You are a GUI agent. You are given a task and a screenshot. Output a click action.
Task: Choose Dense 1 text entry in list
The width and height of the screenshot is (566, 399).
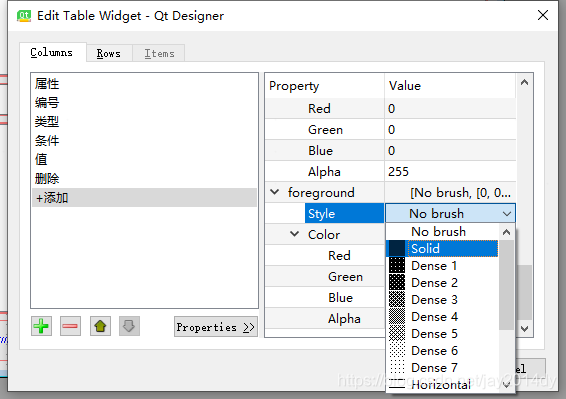(434, 266)
